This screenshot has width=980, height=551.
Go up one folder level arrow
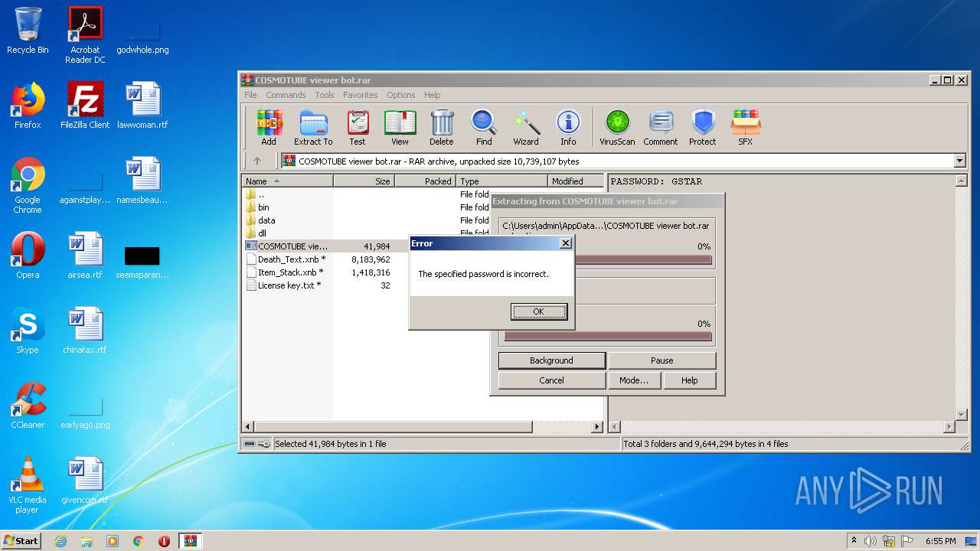pyautogui.click(x=257, y=161)
